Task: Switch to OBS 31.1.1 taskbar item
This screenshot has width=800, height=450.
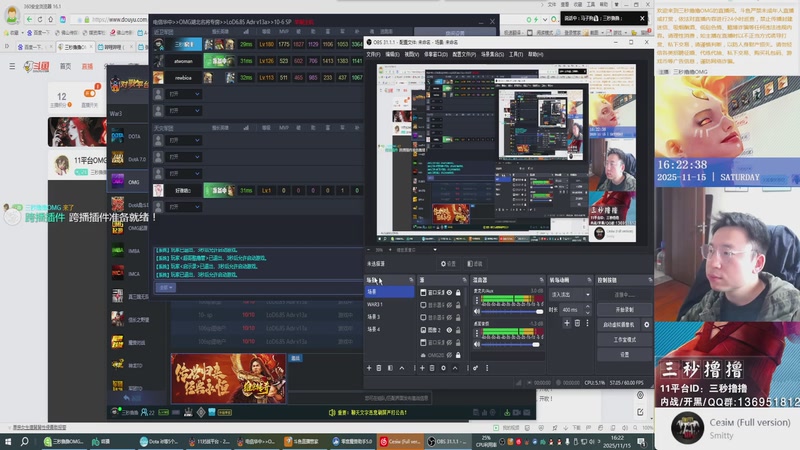Action: 446,441
